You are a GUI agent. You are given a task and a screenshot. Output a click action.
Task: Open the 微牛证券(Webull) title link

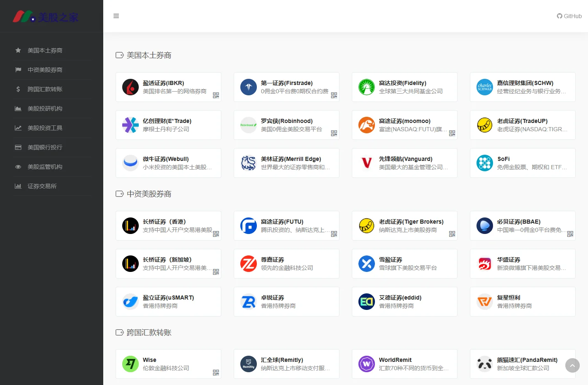click(x=166, y=159)
